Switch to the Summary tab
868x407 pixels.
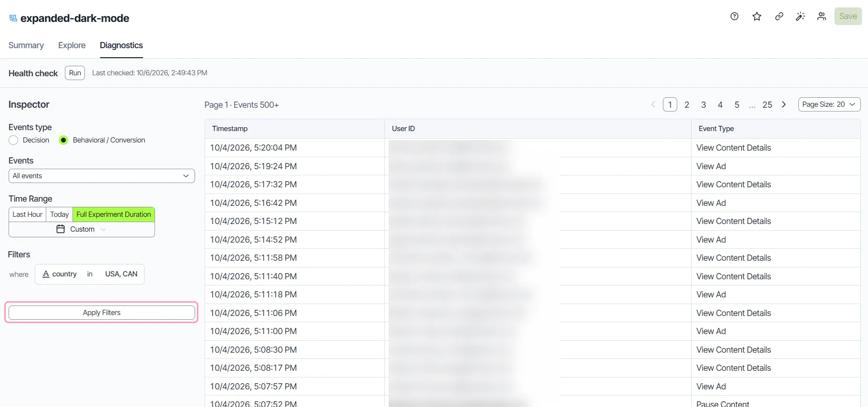[26, 45]
